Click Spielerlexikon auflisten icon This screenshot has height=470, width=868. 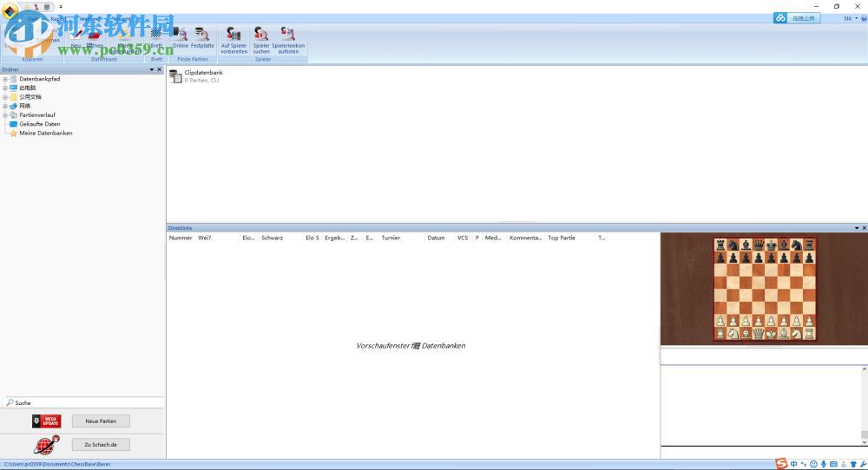click(288, 35)
